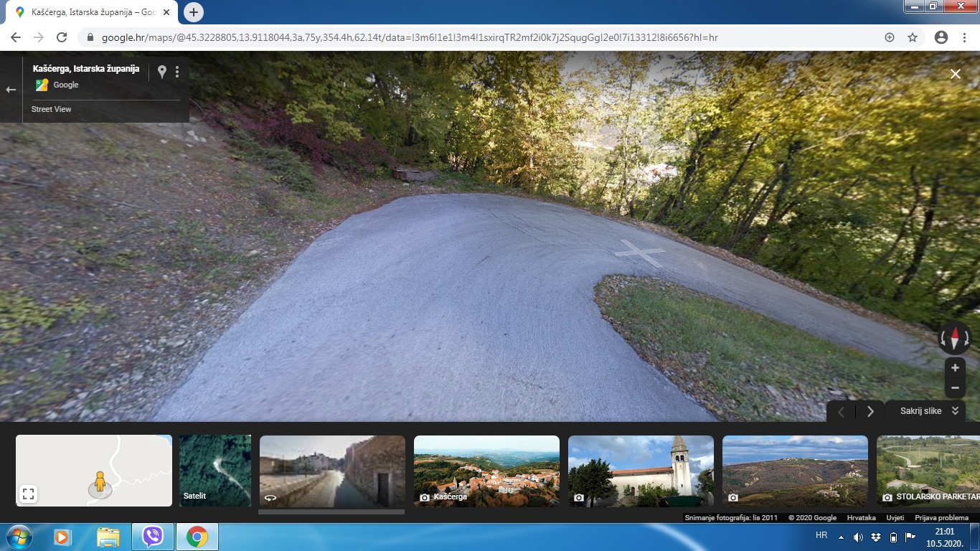980x551 pixels.
Task: Click the back arrow beside Kašćerga panel
Action: (11, 90)
